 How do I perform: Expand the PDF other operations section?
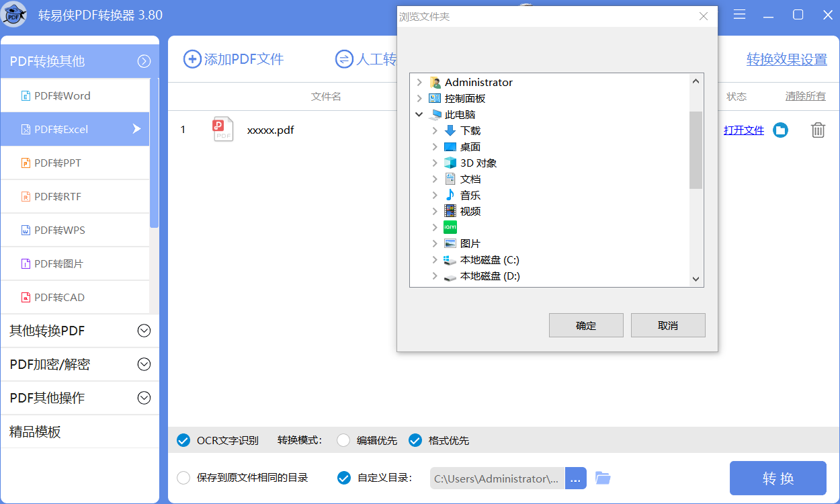coord(144,398)
